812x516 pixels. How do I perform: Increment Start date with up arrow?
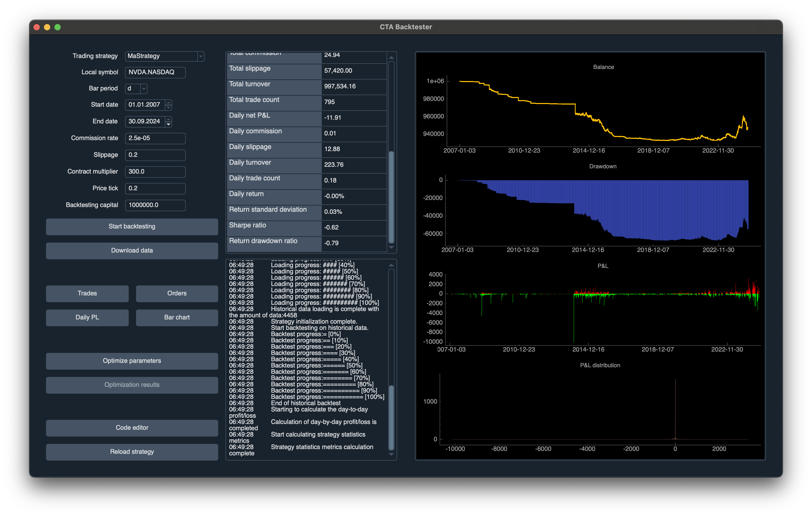pos(168,102)
